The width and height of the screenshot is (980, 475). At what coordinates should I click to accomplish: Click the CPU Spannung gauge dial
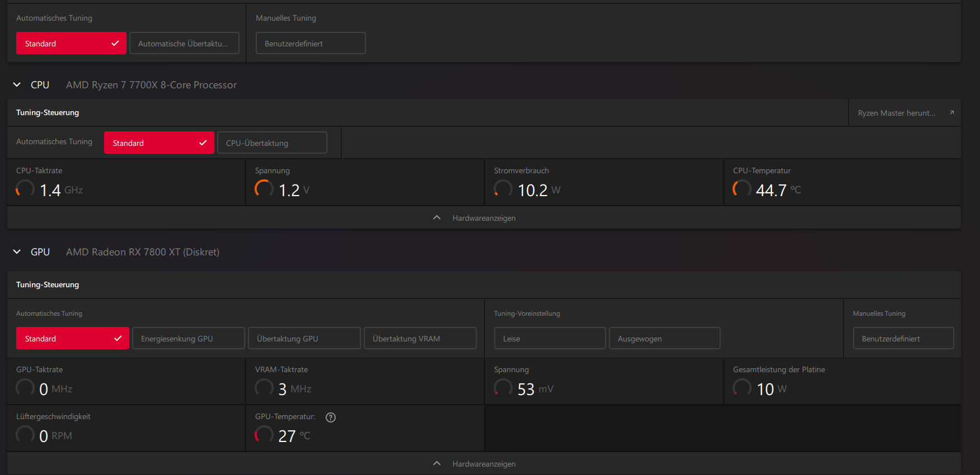(264, 189)
